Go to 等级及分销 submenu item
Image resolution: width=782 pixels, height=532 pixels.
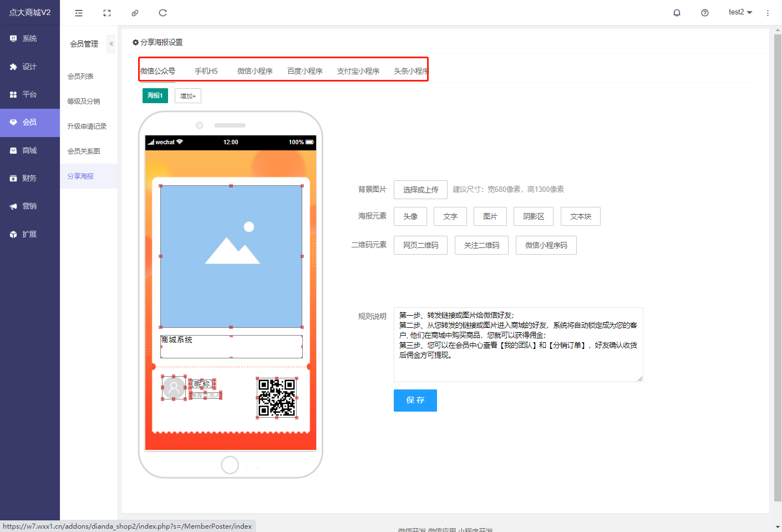pos(89,102)
